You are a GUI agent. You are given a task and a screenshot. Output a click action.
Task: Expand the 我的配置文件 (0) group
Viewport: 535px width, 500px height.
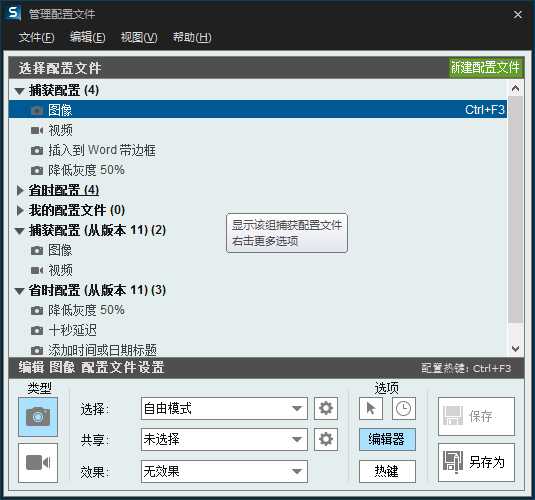pos(20,210)
